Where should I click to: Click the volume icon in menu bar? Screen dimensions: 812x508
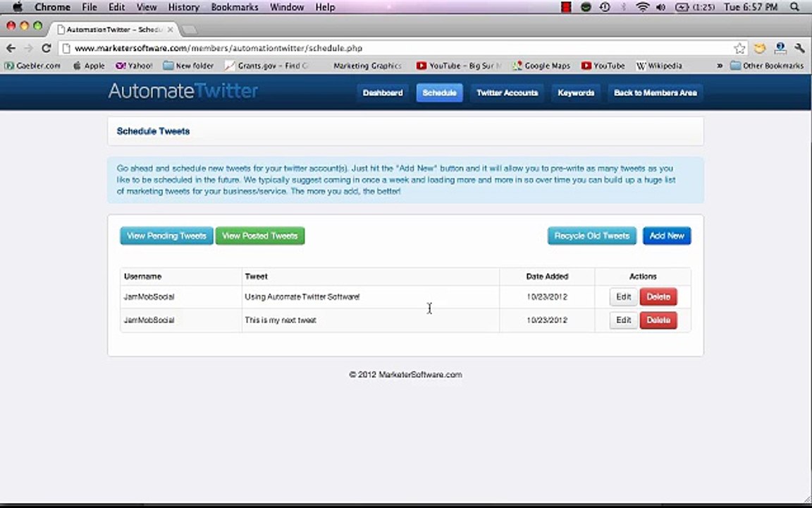pyautogui.click(x=660, y=7)
